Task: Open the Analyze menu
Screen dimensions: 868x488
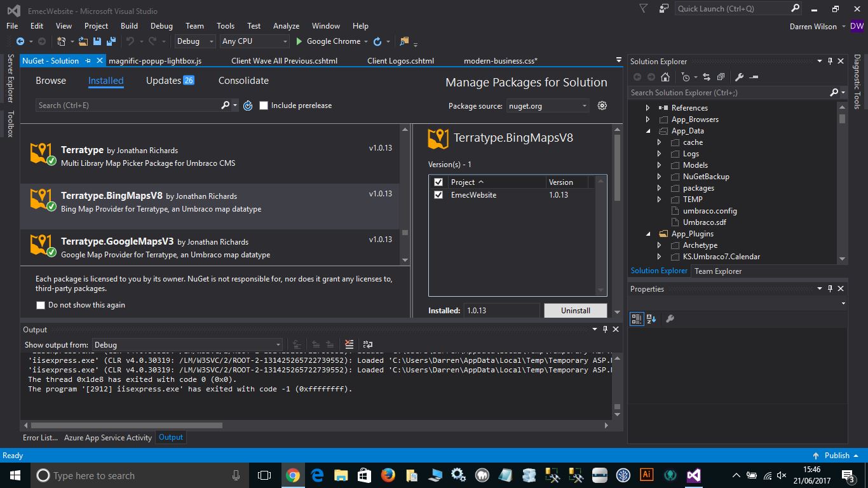Action: coord(286,26)
